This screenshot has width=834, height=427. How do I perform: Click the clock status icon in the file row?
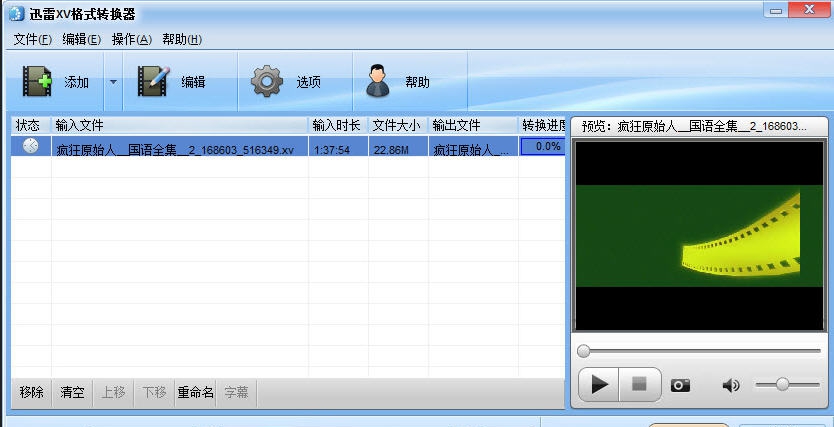pos(31,146)
